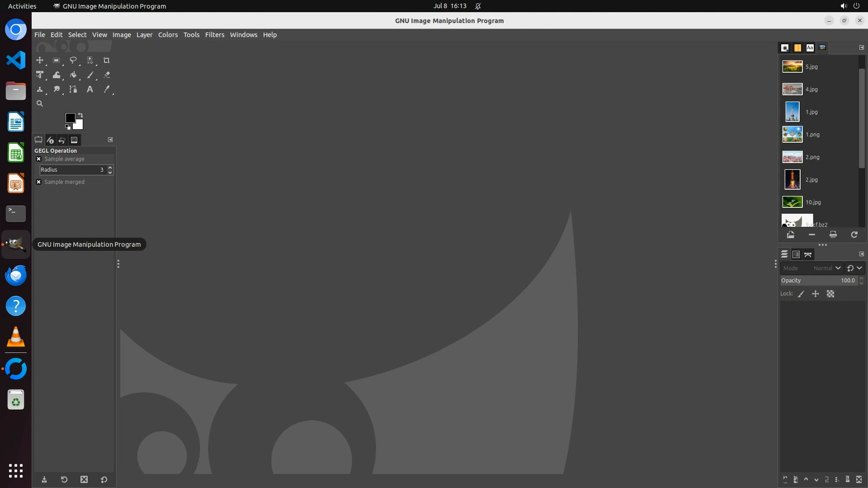Pick the Eraser tool
The width and height of the screenshot is (868, 488).
click(x=107, y=75)
